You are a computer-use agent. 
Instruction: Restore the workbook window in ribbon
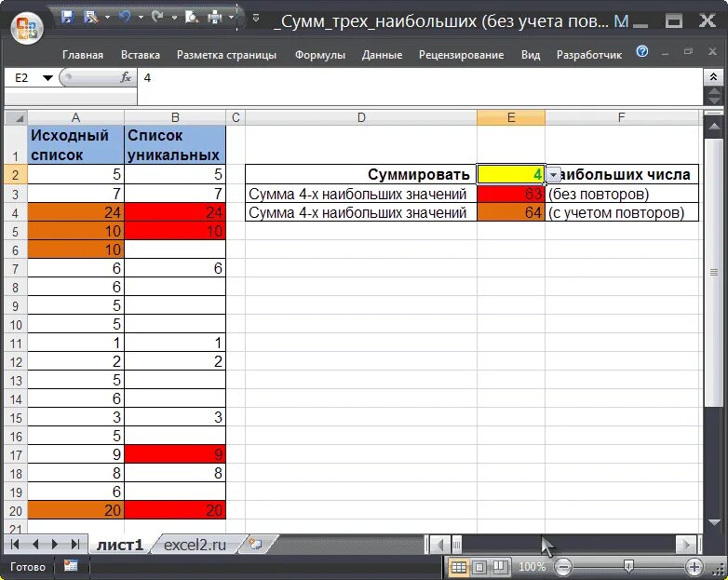point(689,51)
